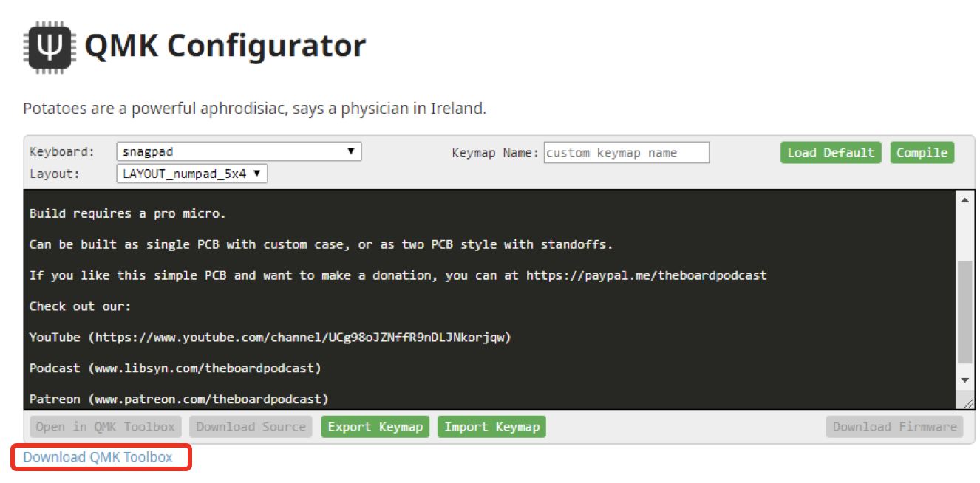Click the QMK Configurator heading
The height and width of the screenshot is (483, 980).
(225, 46)
